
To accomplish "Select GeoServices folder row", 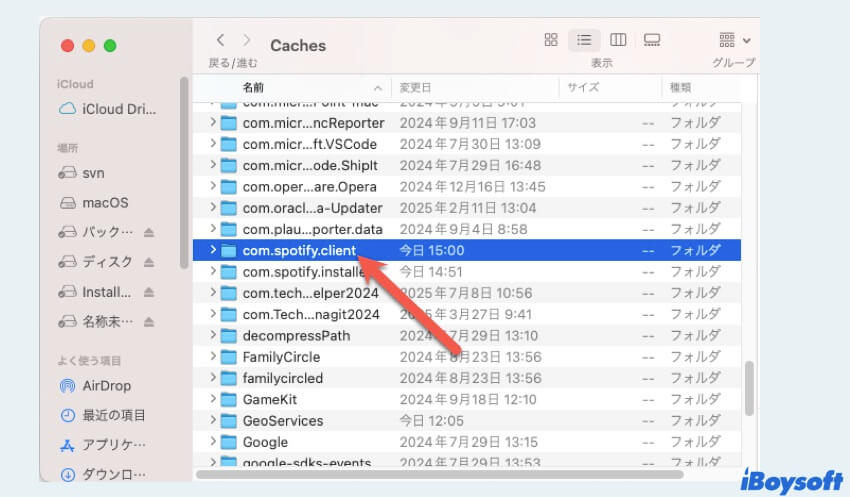I will click(x=467, y=421).
